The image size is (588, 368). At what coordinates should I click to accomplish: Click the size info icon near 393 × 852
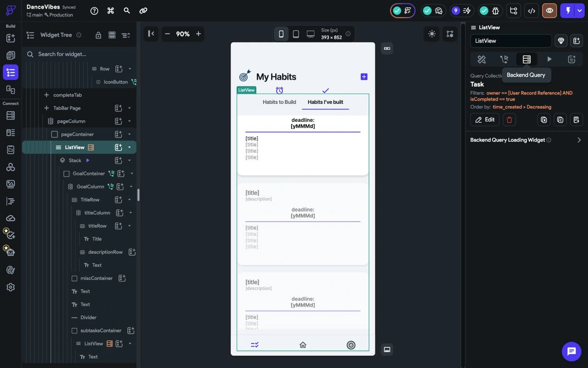pos(348,34)
